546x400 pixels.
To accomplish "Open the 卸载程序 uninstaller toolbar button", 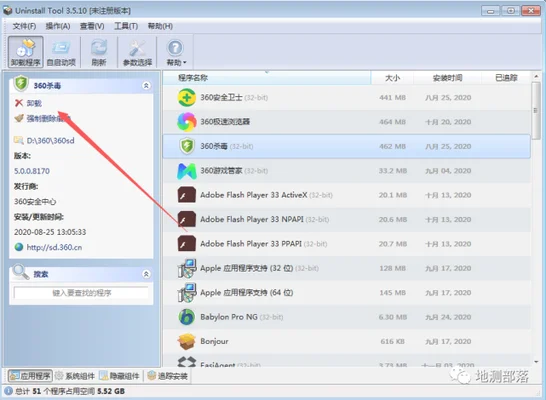I will (26, 52).
